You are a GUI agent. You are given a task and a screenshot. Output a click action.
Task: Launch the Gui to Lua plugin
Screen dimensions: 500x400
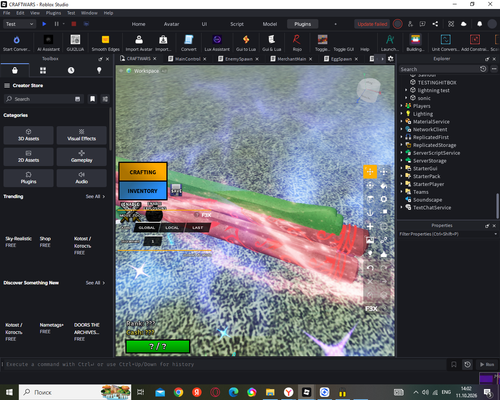click(246, 43)
